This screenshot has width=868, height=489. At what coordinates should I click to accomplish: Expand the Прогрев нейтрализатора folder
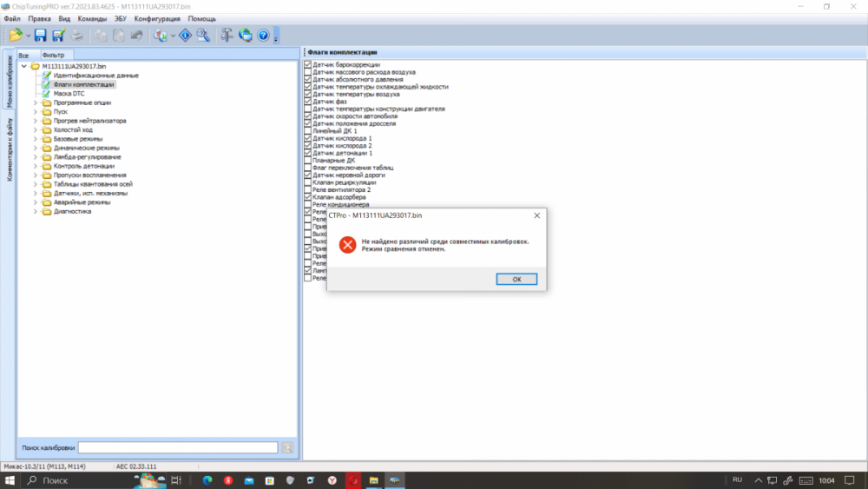tap(36, 121)
